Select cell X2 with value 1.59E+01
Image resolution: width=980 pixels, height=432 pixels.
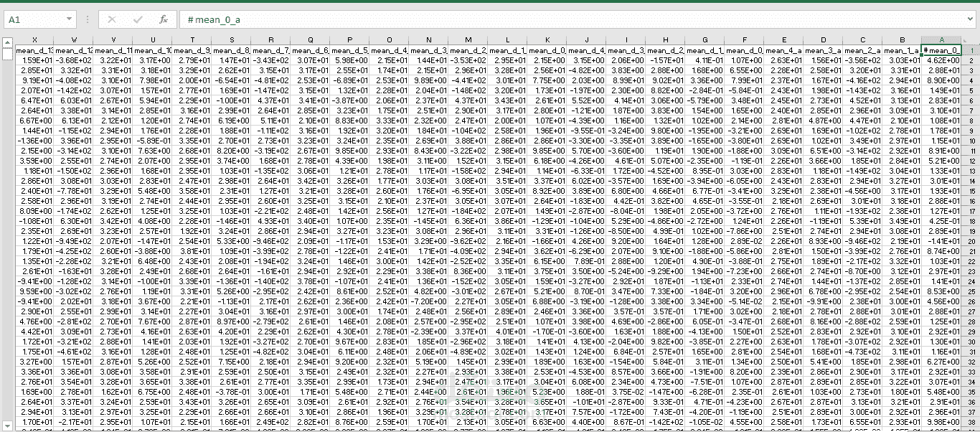[34, 60]
